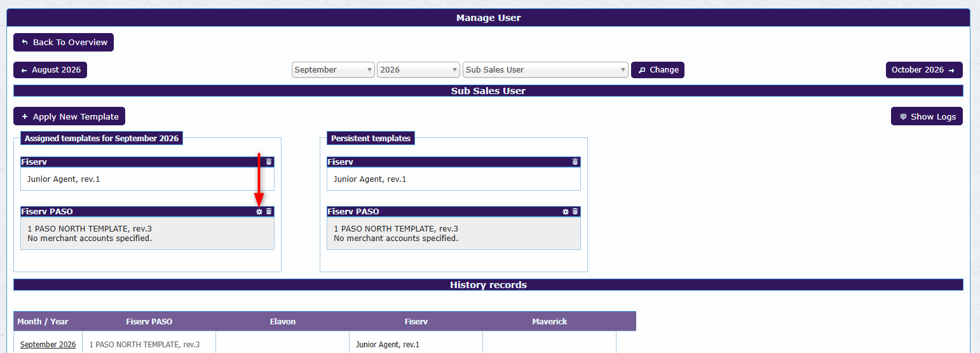Show the logs
Screen dimensions: 980x353
pos(927,116)
